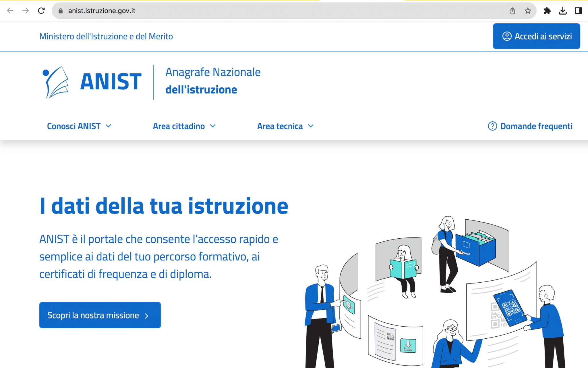Click the ANIST feather logo
Image resolution: width=588 pixels, height=368 pixels.
pyautogui.click(x=55, y=82)
